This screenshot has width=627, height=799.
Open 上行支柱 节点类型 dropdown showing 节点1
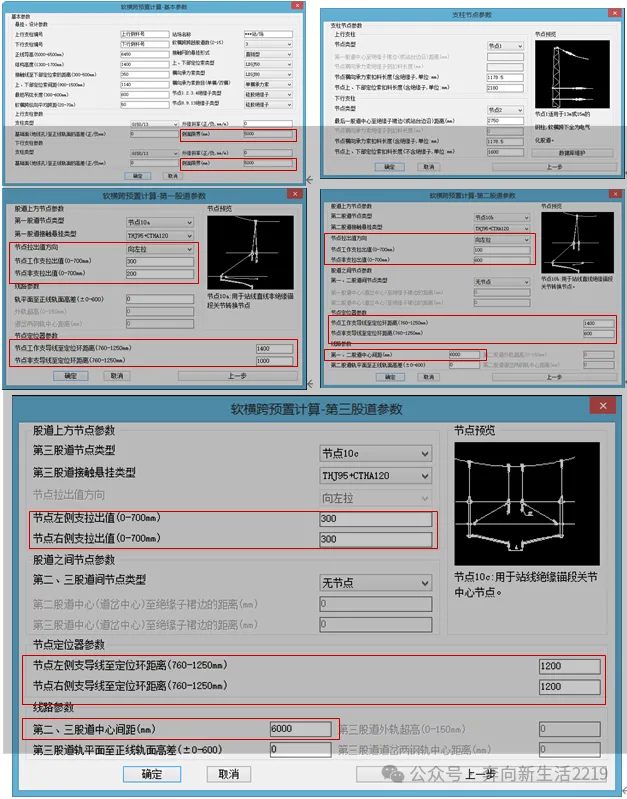[505, 46]
